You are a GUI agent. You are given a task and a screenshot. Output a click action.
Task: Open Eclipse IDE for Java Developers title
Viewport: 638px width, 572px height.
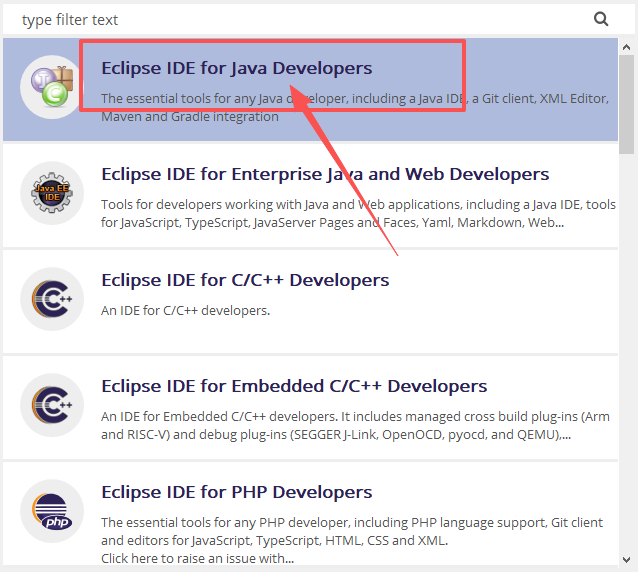[x=236, y=68]
